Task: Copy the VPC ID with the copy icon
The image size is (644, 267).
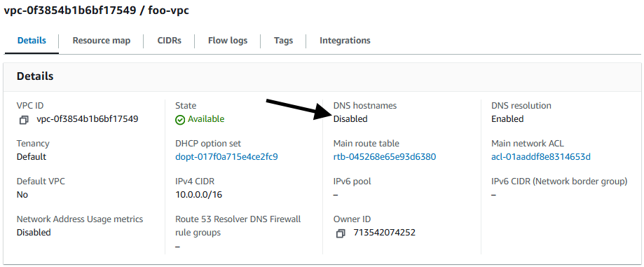Action: pyautogui.click(x=24, y=120)
